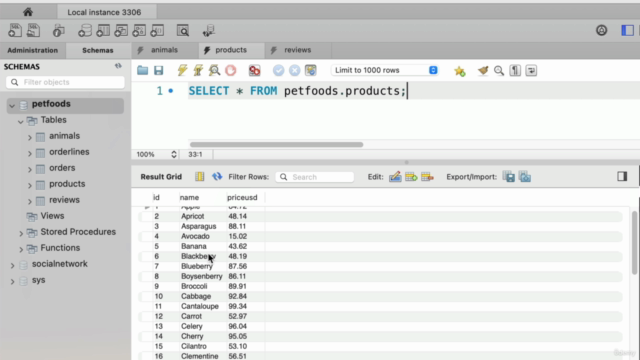Search table data icon in toolbar
The height and width of the screenshot is (360, 640).
coord(182,31)
